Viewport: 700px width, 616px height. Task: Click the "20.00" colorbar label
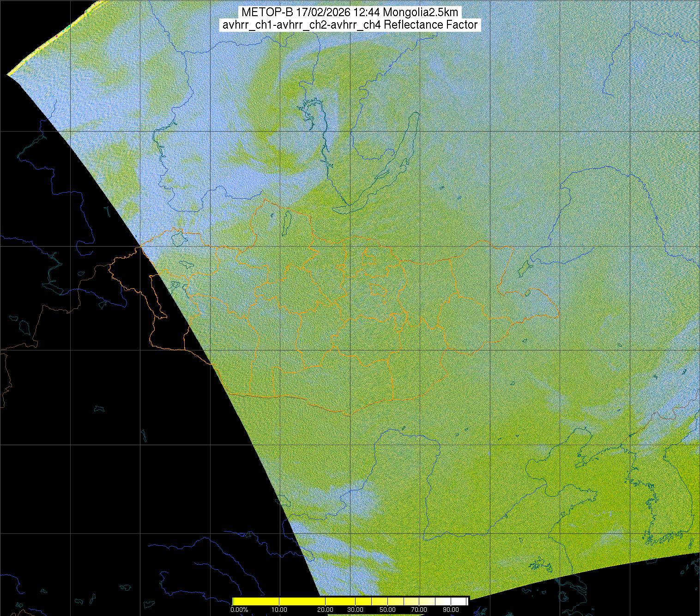coord(326,610)
